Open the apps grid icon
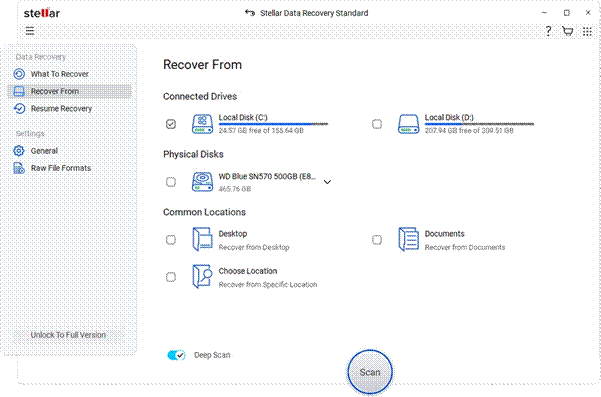The image size is (601, 397). click(587, 31)
